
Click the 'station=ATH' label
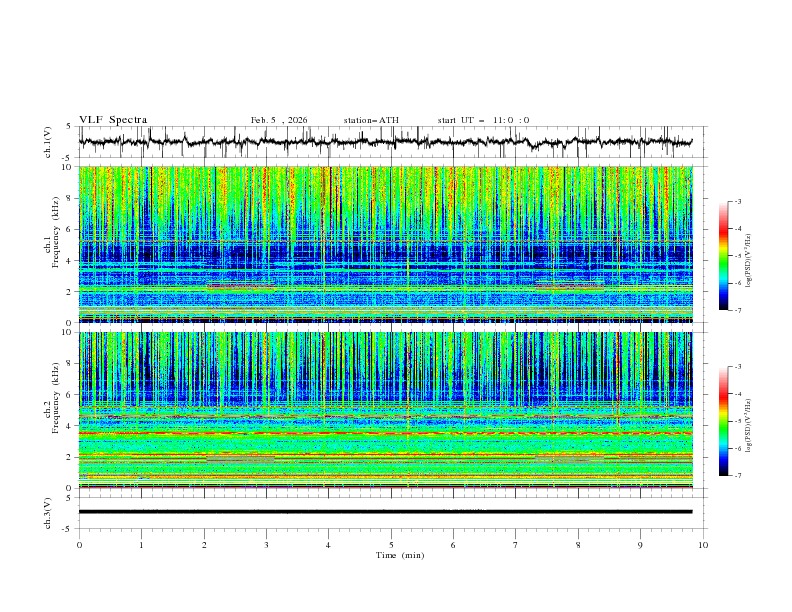(371, 120)
